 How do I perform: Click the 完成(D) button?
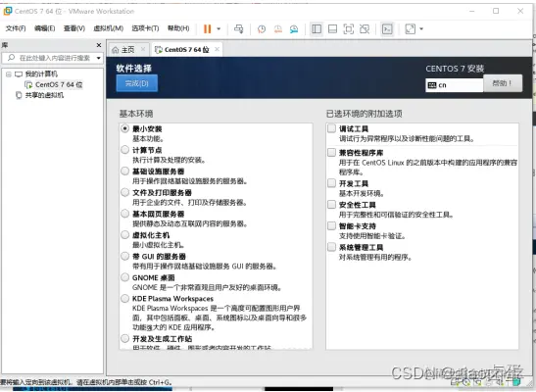(137, 83)
